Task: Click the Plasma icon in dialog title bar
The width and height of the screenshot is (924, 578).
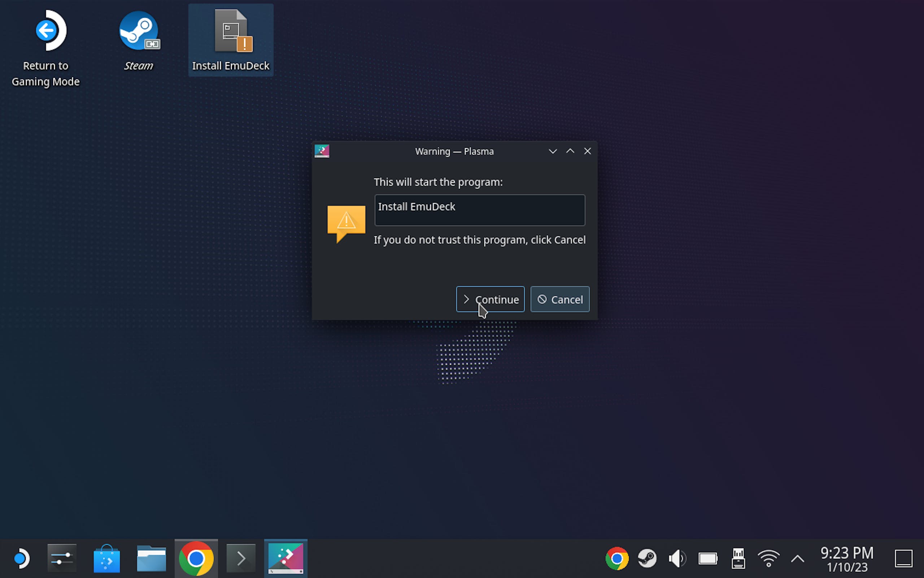Action: click(x=322, y=151)
